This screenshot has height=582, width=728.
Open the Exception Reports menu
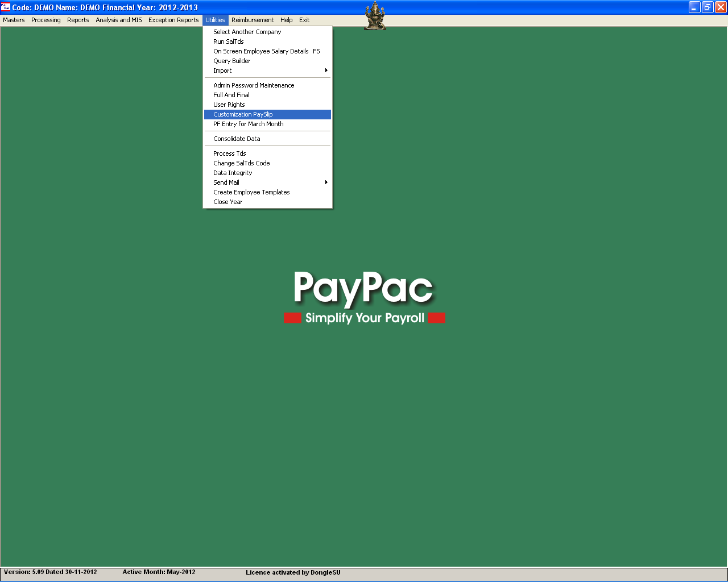coord(173,20)
